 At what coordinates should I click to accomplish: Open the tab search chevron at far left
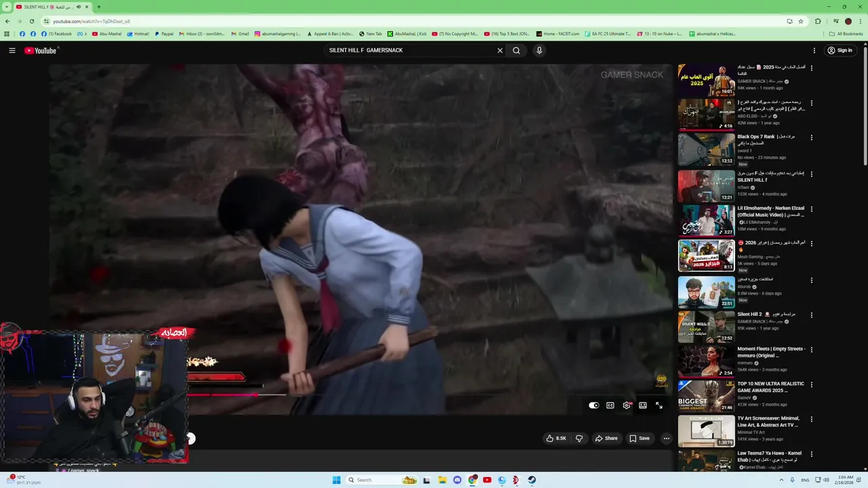point(6,7)
